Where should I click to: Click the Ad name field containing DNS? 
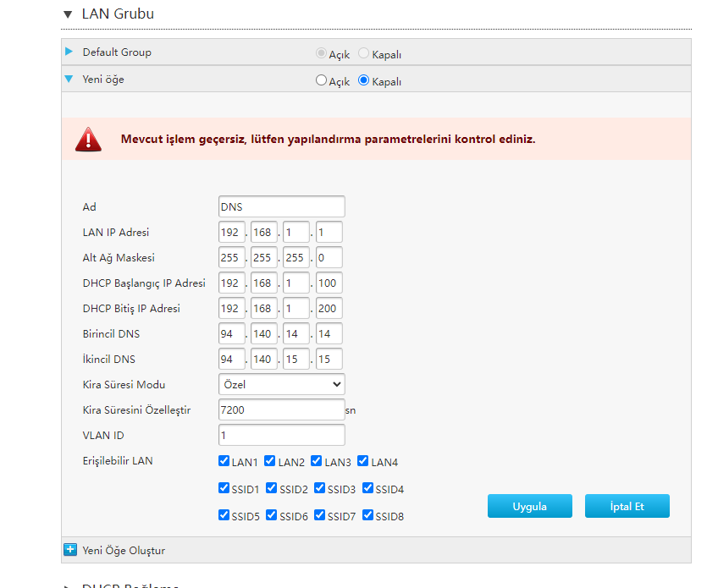[x=282, y=206]
